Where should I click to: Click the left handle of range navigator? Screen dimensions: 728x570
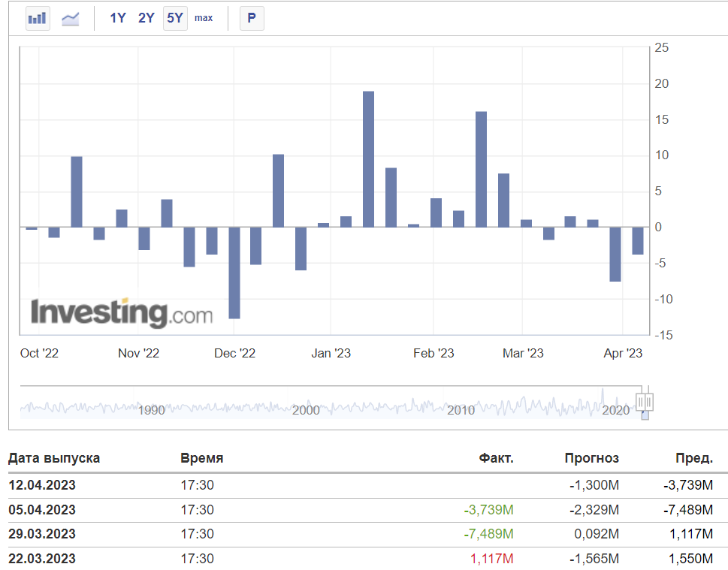coord(640,402)
